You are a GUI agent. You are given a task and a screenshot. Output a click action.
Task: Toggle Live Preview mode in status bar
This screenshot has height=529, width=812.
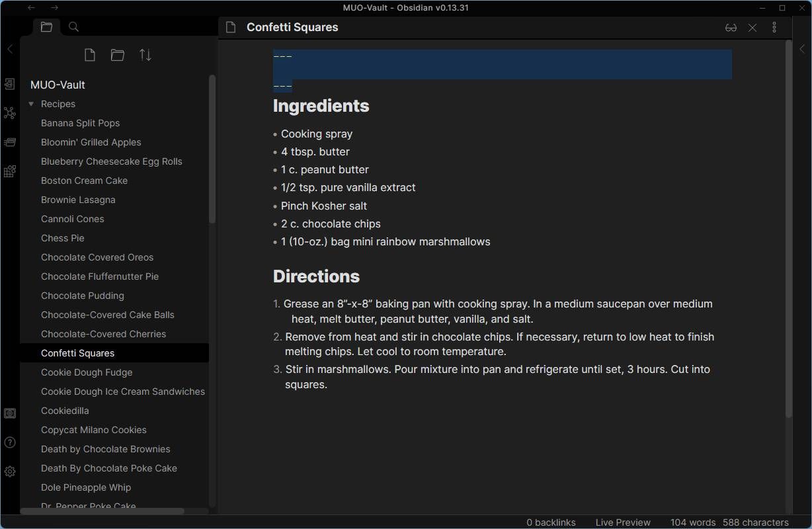tap(623, 522)
